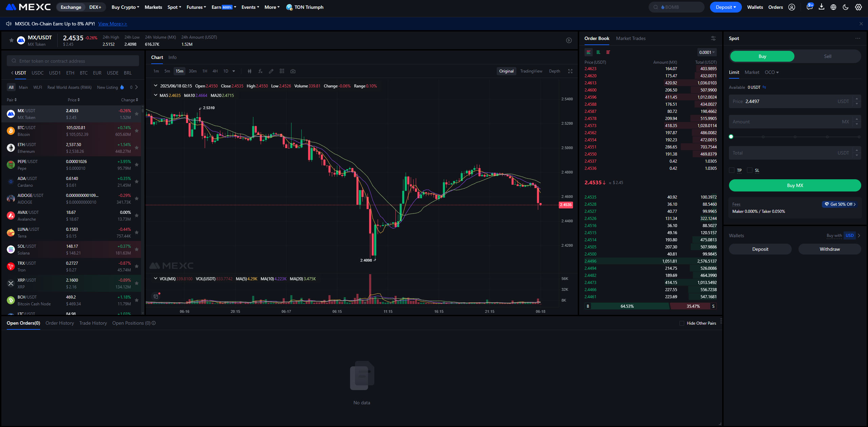This screenshot has width=868, height=427.
Task: Open the candlestick chart style icon
Action: pyautogui.click(x=250, y=71)
